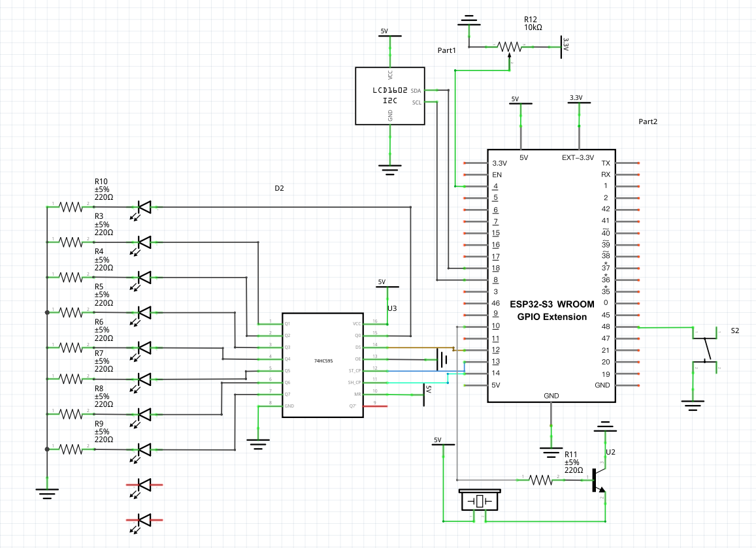Click the EXT-3.3V pin label

(578, 157)
